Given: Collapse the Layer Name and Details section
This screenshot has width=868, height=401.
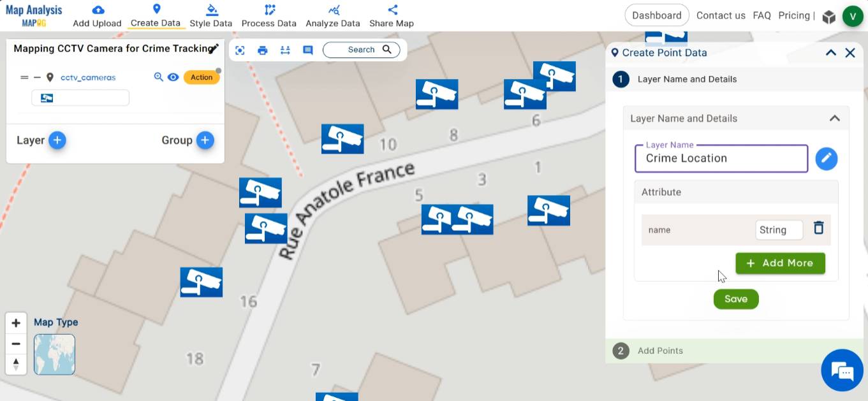Looking at the screenshot, I should [834, 118].
